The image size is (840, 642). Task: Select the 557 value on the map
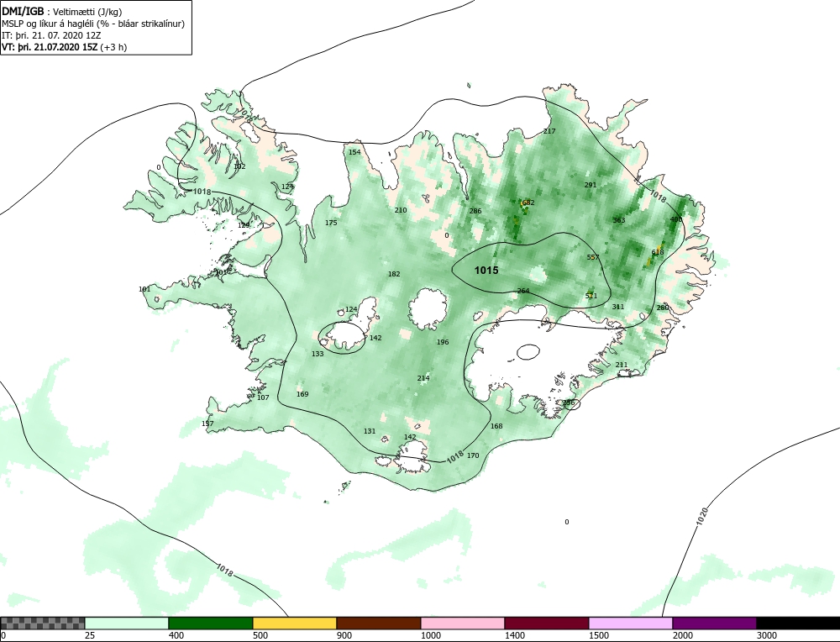pyautogui.click(x=593, y=257)
